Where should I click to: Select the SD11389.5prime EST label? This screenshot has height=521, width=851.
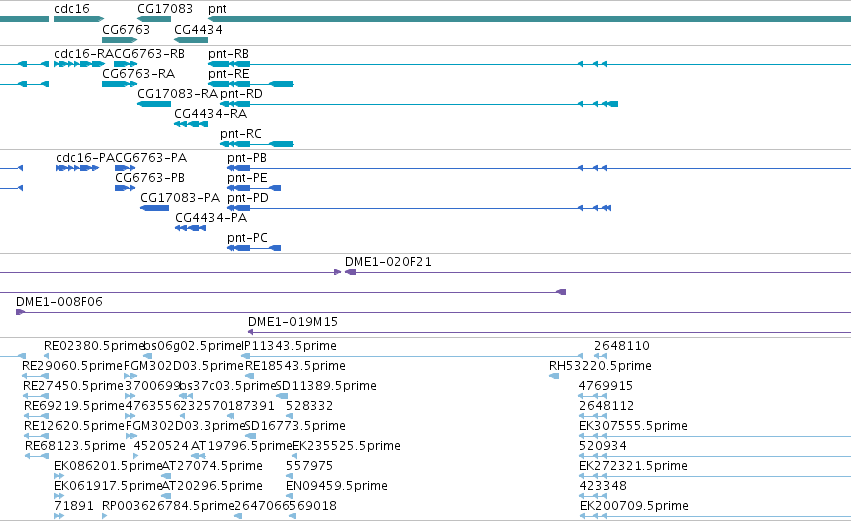pyautogui.click(x=326, y=386)
